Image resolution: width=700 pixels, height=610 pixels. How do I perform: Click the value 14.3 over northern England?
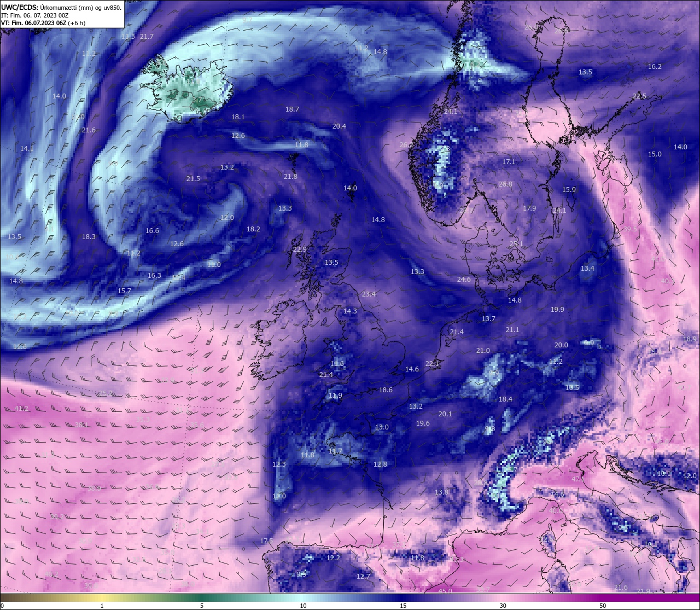point(350,311)
